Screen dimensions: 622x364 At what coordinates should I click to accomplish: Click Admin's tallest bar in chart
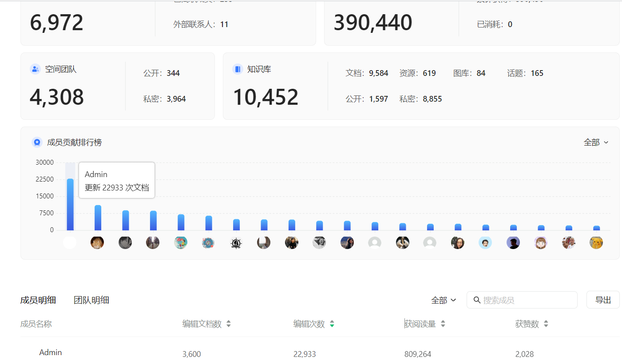pos(70,204)
